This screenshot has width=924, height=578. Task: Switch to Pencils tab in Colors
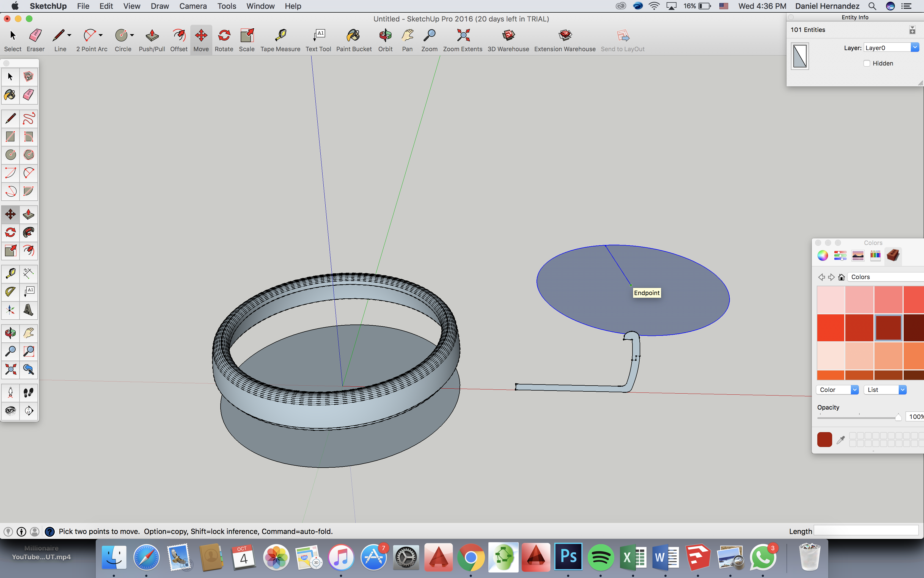875,255
